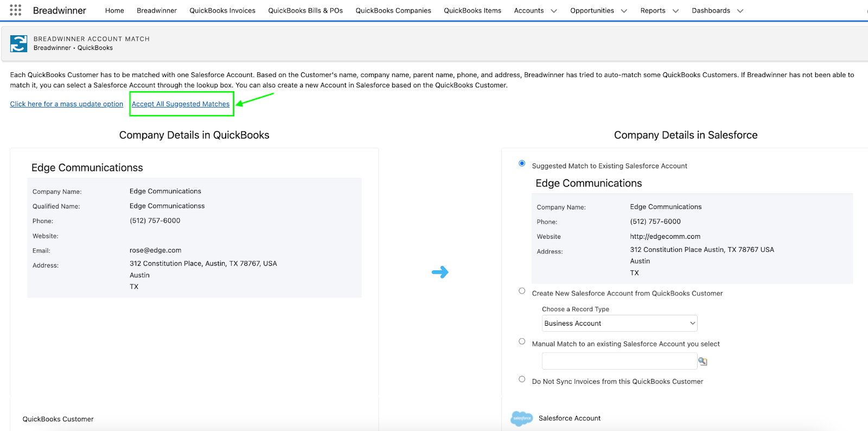The height and width of the screenshot is (431, 868).
Task: Open QuickBooks Companies tab
Action: [x=393, y=10]
